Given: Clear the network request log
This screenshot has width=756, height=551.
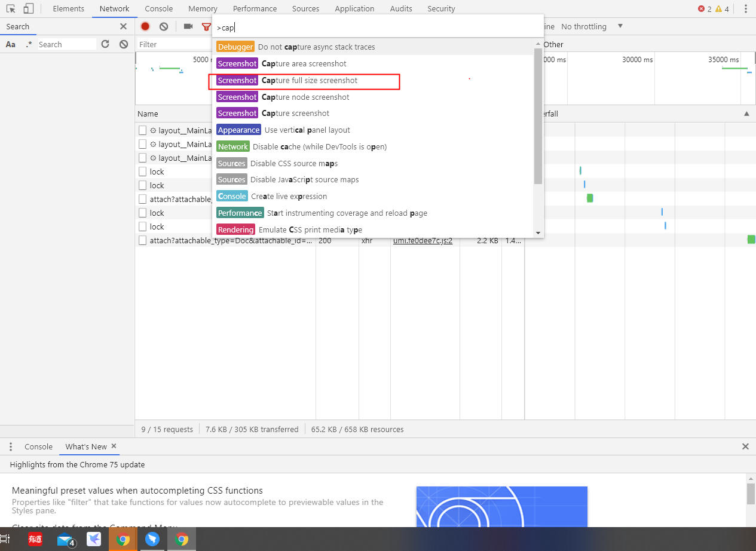Looking at the screenshot, I should (x=164, y=26).
